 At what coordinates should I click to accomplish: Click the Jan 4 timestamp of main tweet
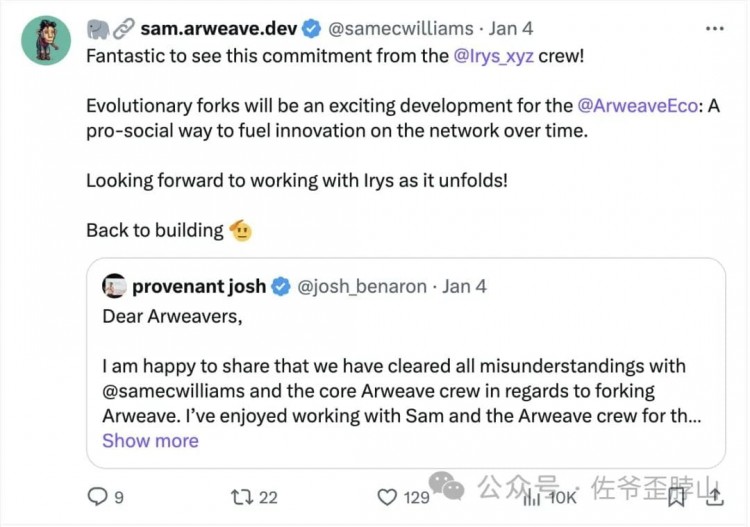(510, 29)
